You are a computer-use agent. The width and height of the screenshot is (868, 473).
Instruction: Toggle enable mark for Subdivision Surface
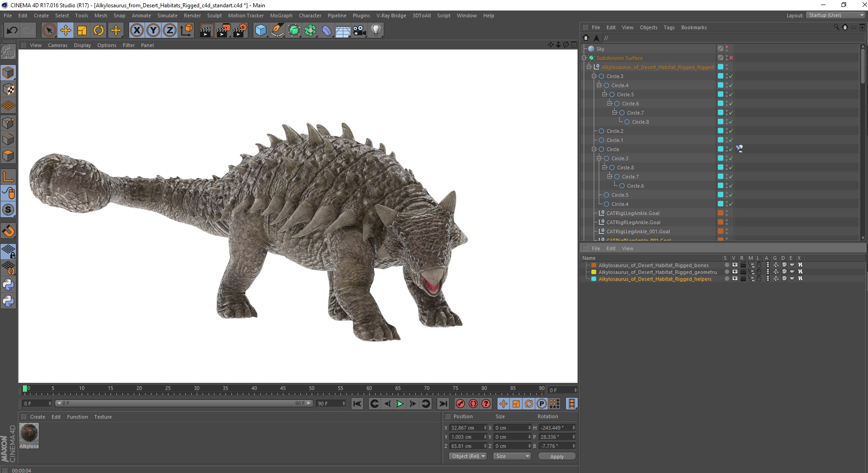tap(731, 58)
